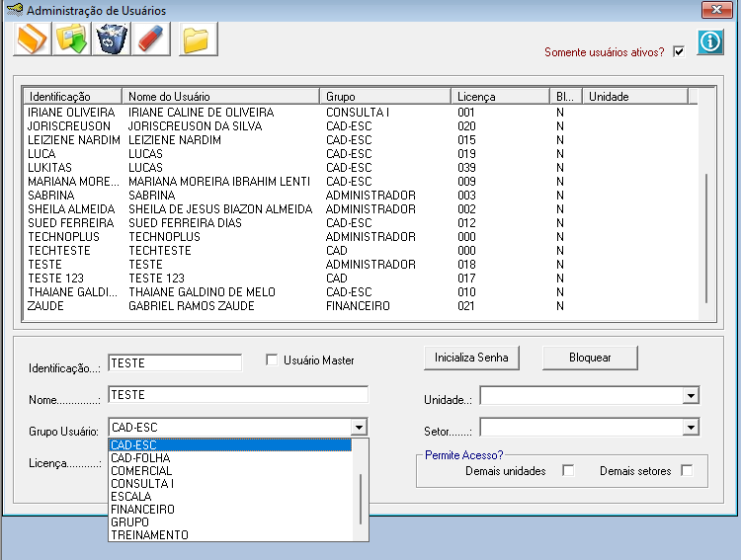Image resolution: width=741 pixels, height=560 pixels.
Task: Click the orange book new-record icon
Action: pyautogui.click(x=33, y=40)
